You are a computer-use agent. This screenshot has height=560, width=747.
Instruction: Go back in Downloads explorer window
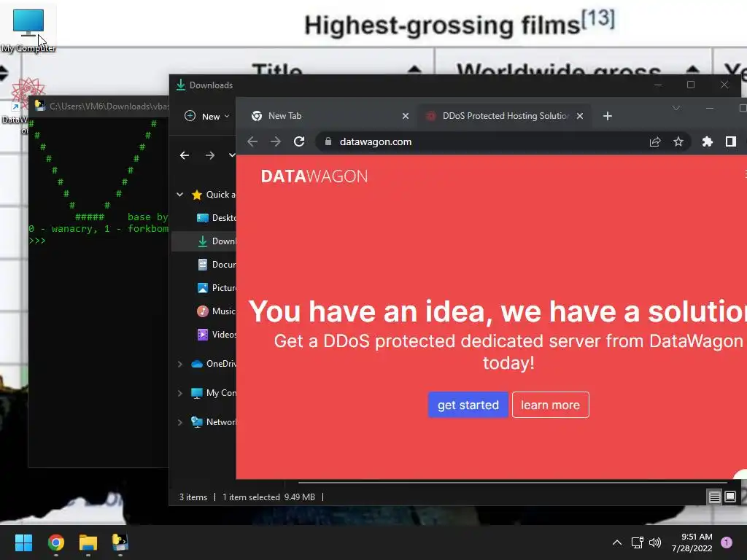pyautogui.click(x=185, y=155)
